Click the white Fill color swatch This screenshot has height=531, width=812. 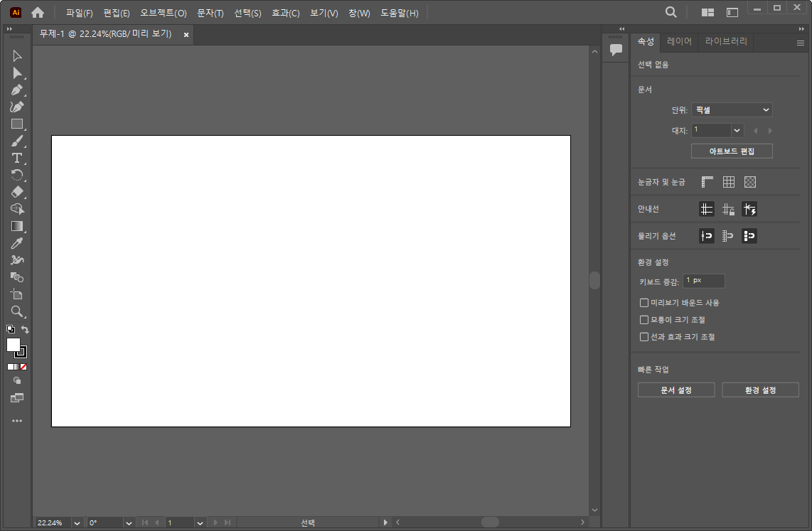[13, 345]
